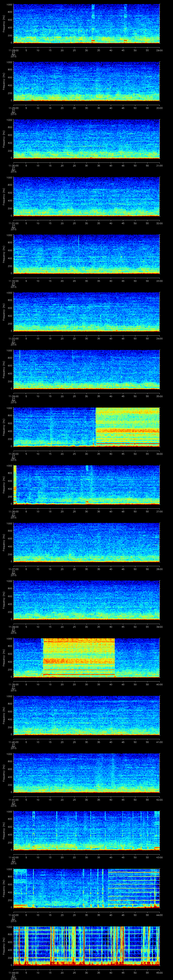The image size is (173, 980).
Task: Click the 30 second tick under the 11:31 panel
Action: (86, 223)
